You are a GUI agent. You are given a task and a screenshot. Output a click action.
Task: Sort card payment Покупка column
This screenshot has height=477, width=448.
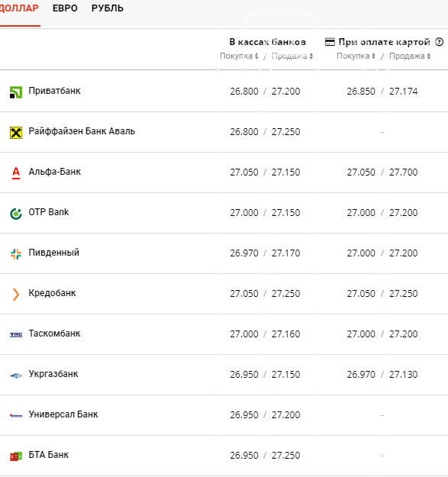pyautogui.click(x=356, y=56)
